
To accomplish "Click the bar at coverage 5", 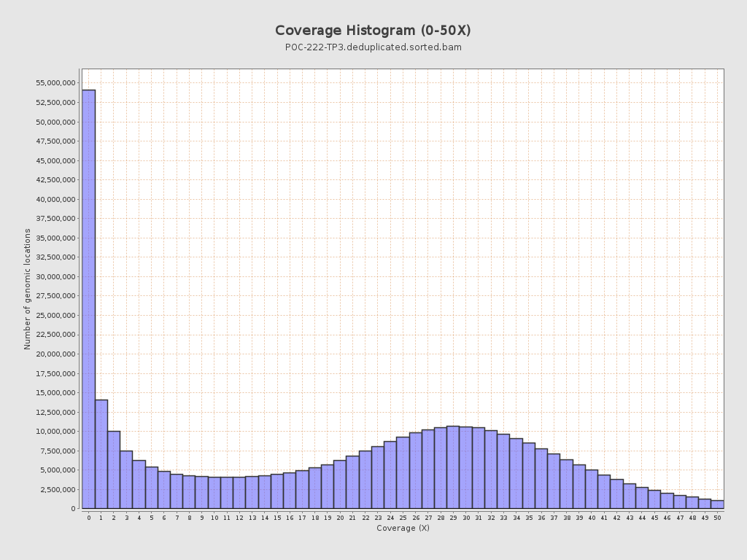I will coord(152,488).
